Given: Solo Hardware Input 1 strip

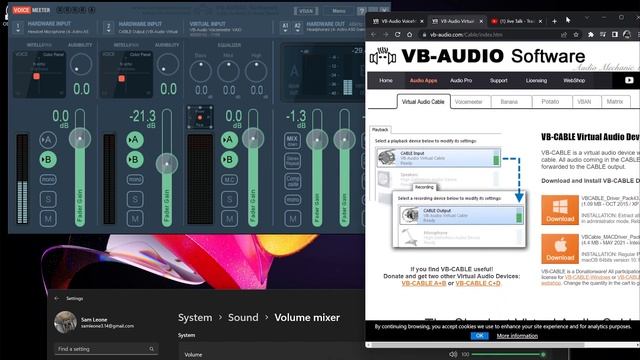Looking at the screenshot, I should (48, 199).
